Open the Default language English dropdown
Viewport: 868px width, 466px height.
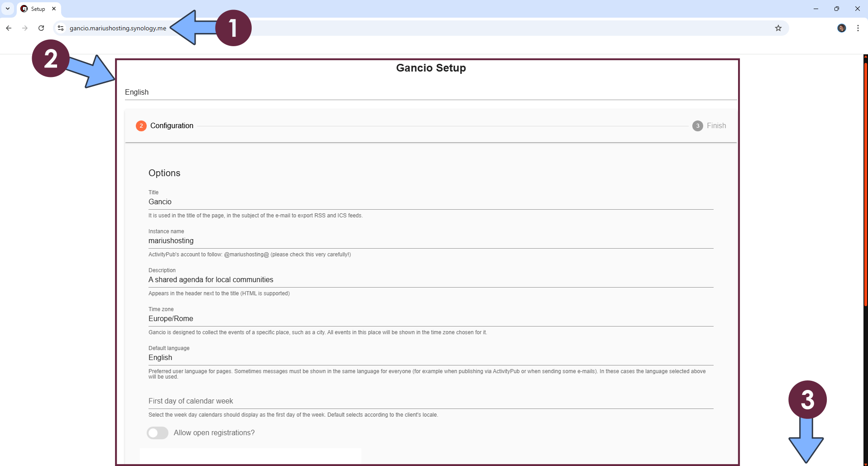(431, 358)
